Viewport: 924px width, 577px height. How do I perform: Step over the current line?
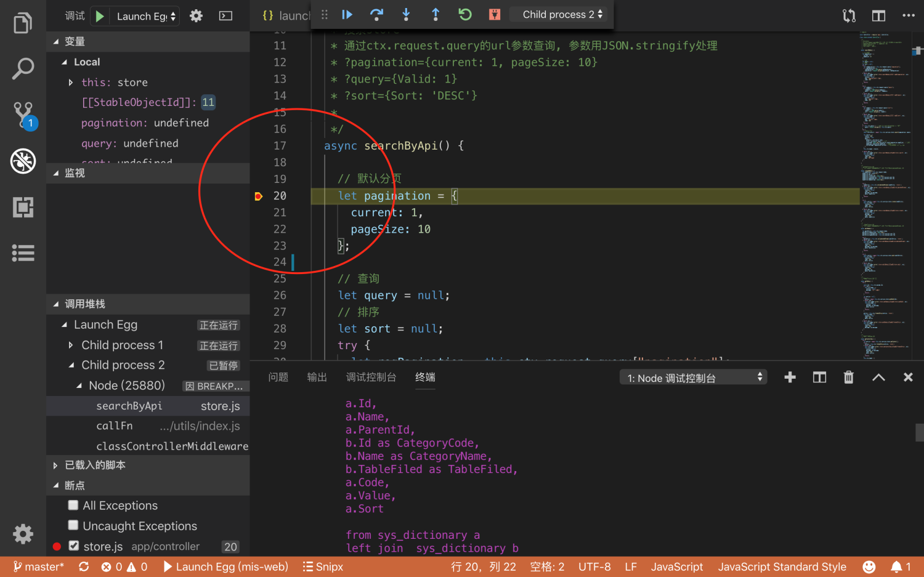click(376, 14)
